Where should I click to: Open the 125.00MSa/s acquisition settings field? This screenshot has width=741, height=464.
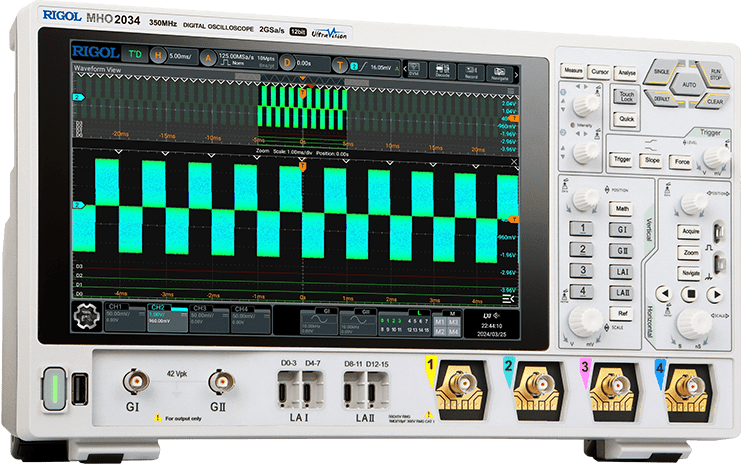(246, 60)
